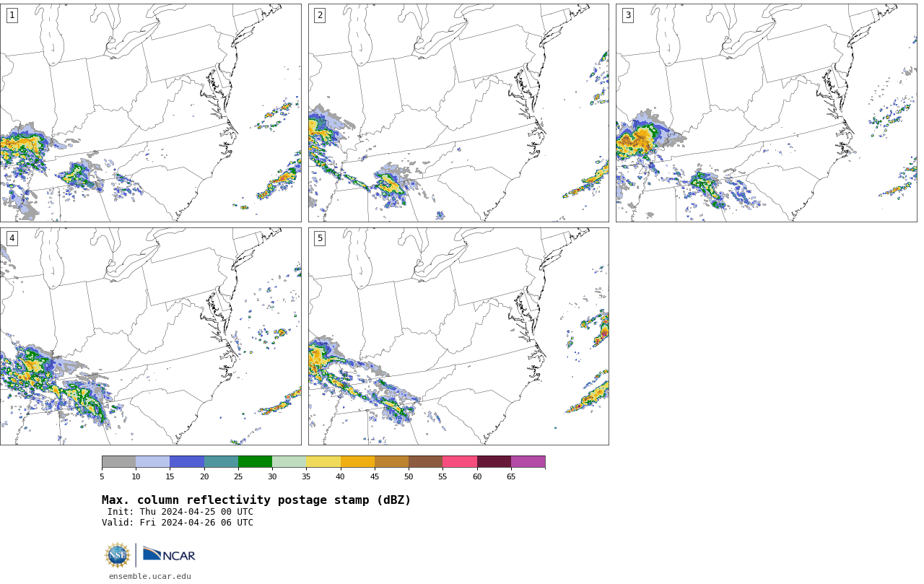Viewport: 924px width, 584px height.
Task: Click the NCAR logo
Action: tap(169, 554)
